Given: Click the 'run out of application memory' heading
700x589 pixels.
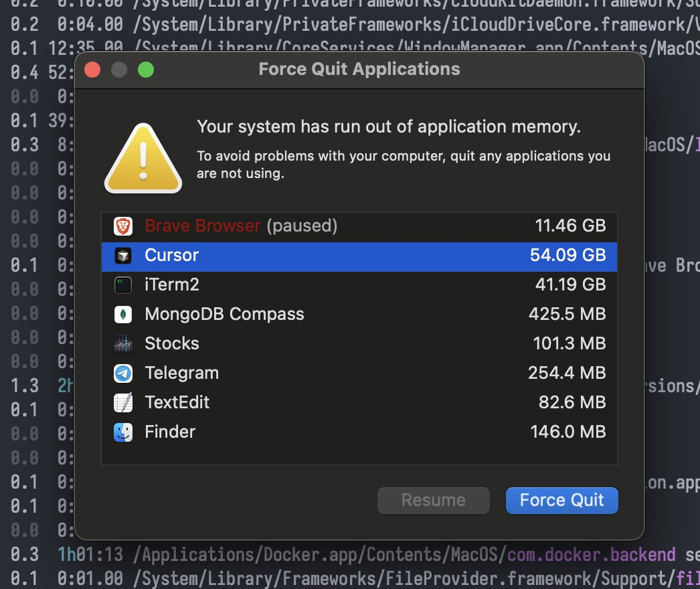Looking at the screenshot, I should pyautogui.click(x=389, y=127).
